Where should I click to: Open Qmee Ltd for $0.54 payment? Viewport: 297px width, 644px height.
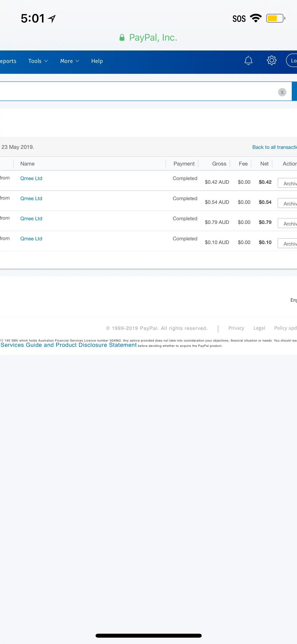[31, 199]
